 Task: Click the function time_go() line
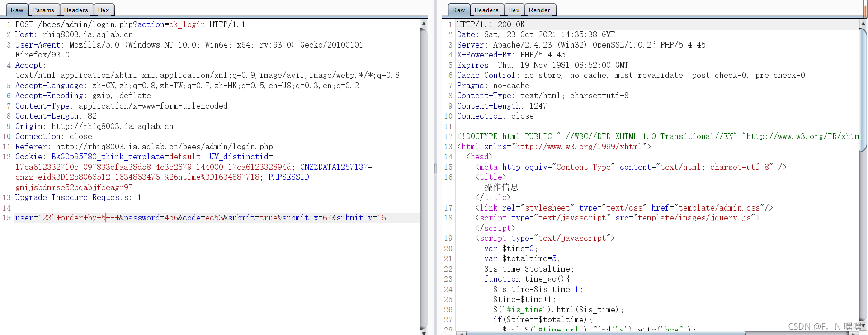point(527,279)
